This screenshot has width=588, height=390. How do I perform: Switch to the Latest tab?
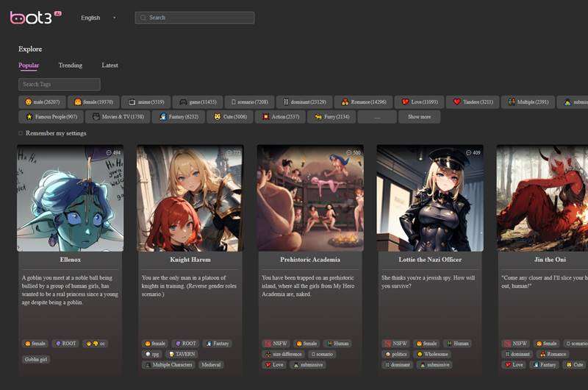pos(110,65)
